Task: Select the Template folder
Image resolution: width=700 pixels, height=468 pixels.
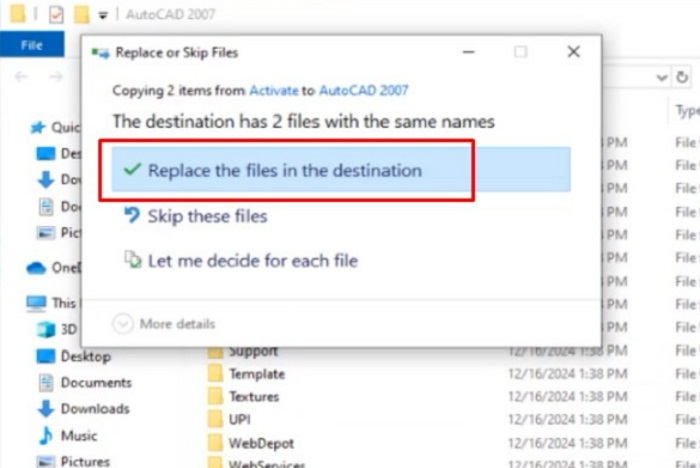Action: pos(257,374)
